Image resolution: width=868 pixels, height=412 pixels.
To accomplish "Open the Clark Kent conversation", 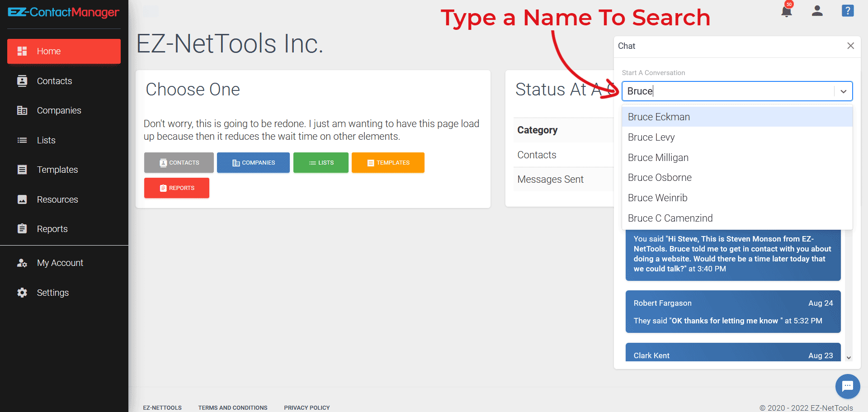I will tap(733, 352).
